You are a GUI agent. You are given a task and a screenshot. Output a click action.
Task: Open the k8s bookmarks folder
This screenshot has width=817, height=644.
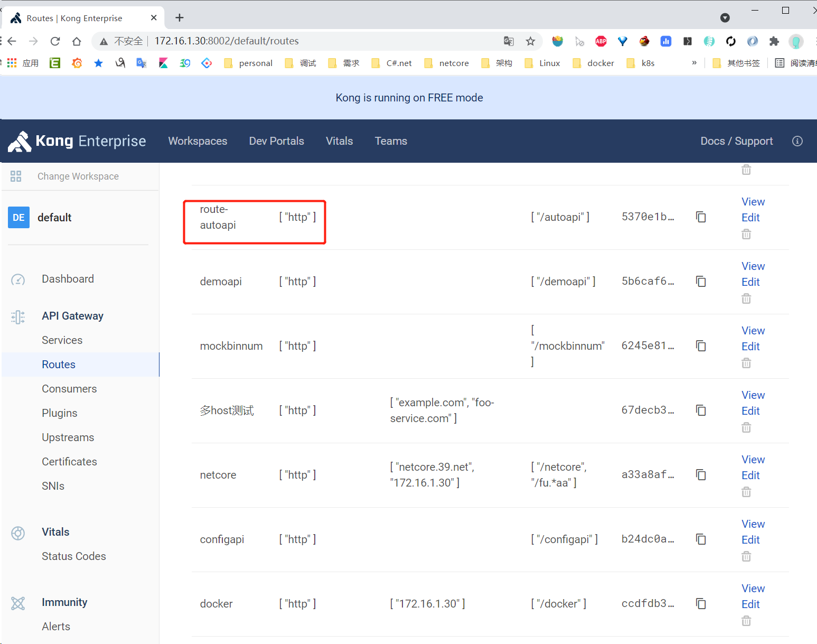point(641,63)
